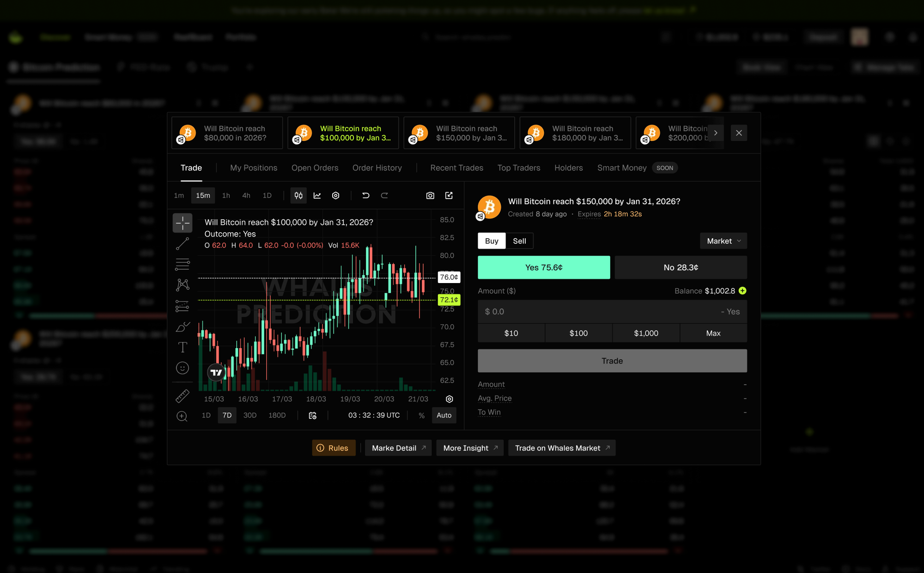Switch the chart to line style

pyautogui.click(x=317, y=195)
